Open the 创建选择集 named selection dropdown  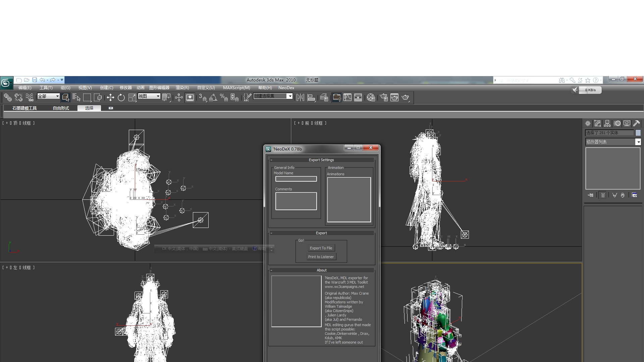click(290, 96)
